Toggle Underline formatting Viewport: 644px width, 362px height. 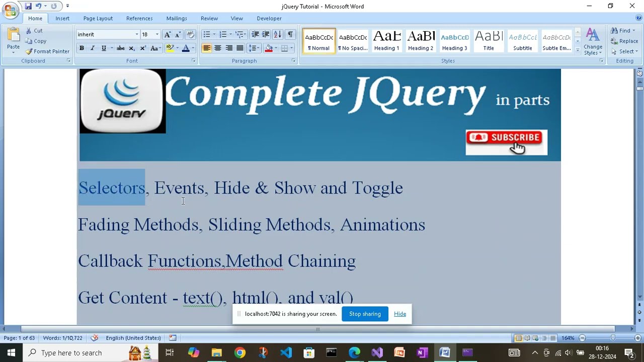point(104,48)
